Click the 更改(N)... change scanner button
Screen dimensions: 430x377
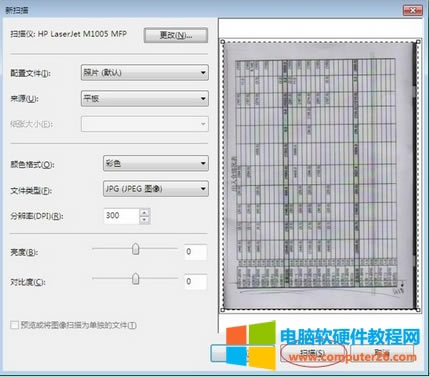[x=176, y=35]
